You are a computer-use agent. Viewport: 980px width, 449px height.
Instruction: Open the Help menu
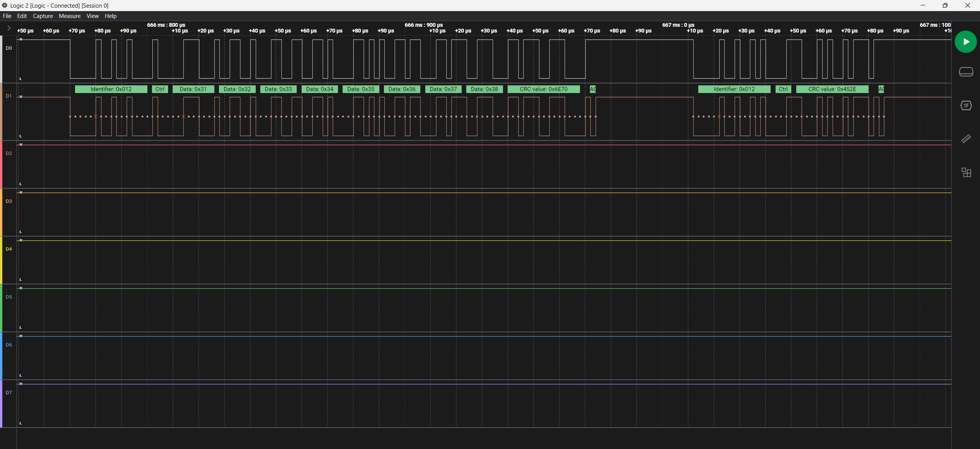111,16
